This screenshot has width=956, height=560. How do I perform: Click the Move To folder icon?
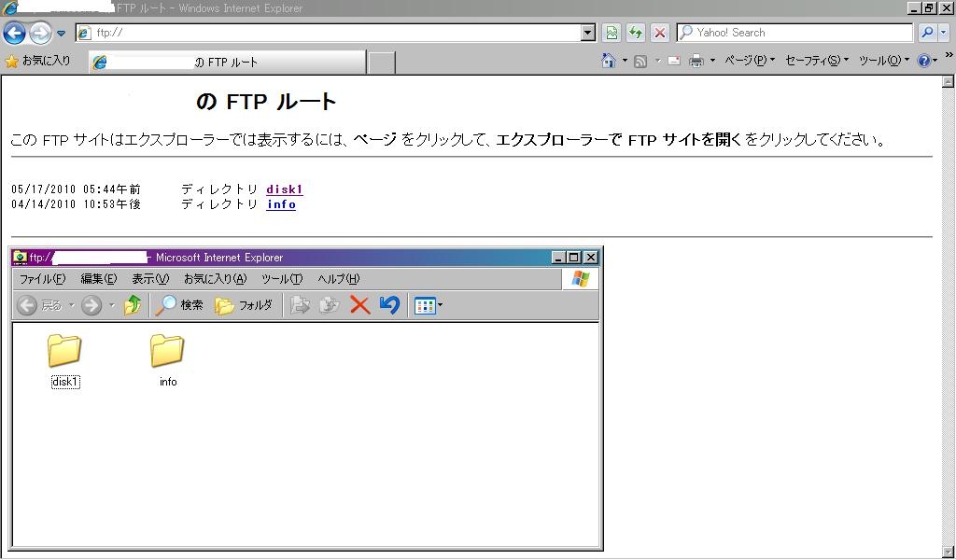(x=300, y=304)
